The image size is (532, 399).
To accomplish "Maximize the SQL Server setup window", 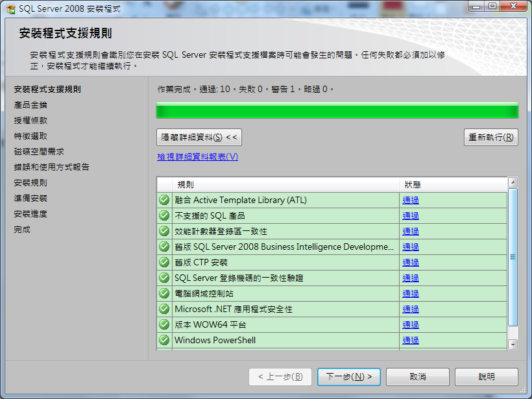I will [492, 6].
